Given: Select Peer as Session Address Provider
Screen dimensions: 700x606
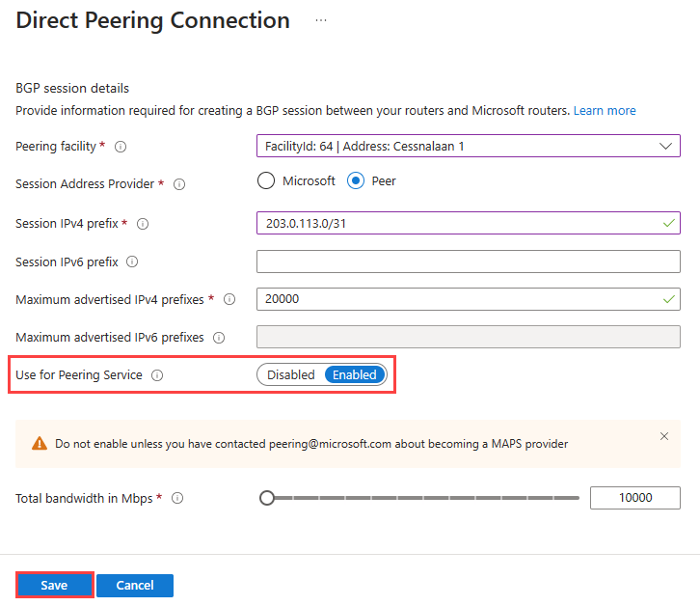Looking at the screenshot, I should (x=356, y=180).
